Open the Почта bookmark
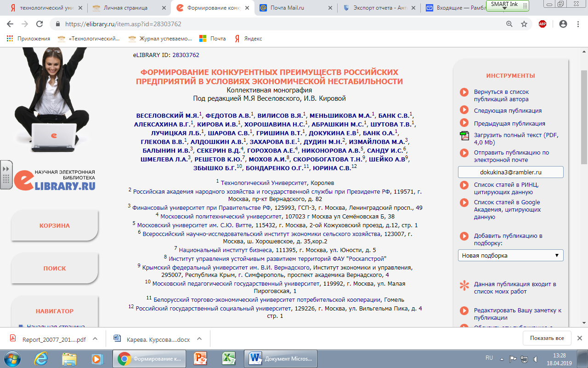Screen dimensions: 588x368 213,39
